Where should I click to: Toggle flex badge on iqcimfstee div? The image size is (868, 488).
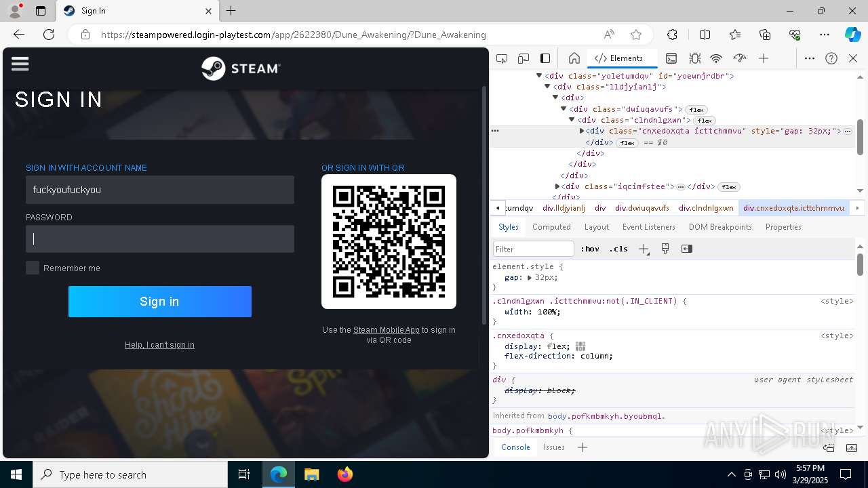[x=729, y=187]
